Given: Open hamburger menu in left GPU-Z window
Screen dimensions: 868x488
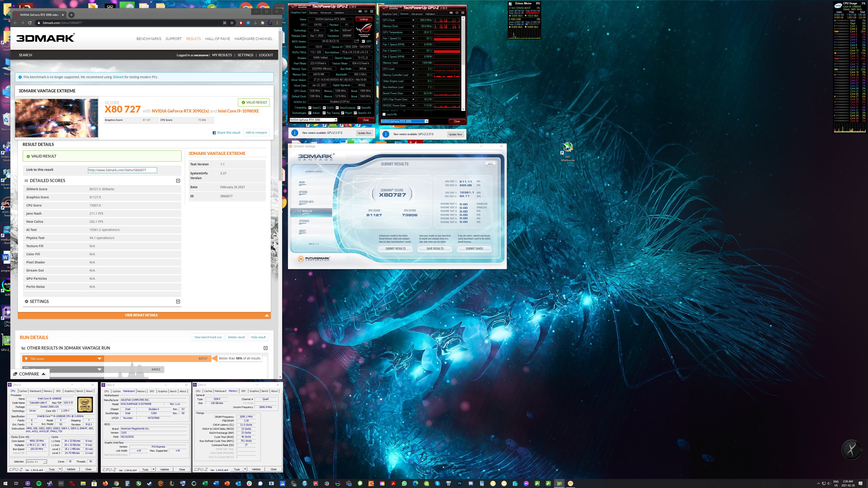Looking at the screenshot, I should pyautogui.click(x=372, y=11).
